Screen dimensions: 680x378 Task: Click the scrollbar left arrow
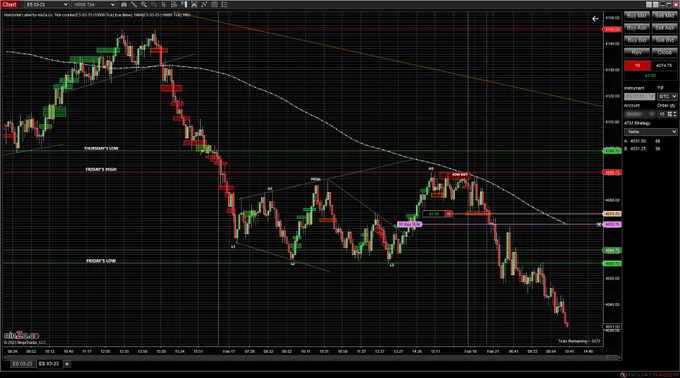(x=5, y=358)
